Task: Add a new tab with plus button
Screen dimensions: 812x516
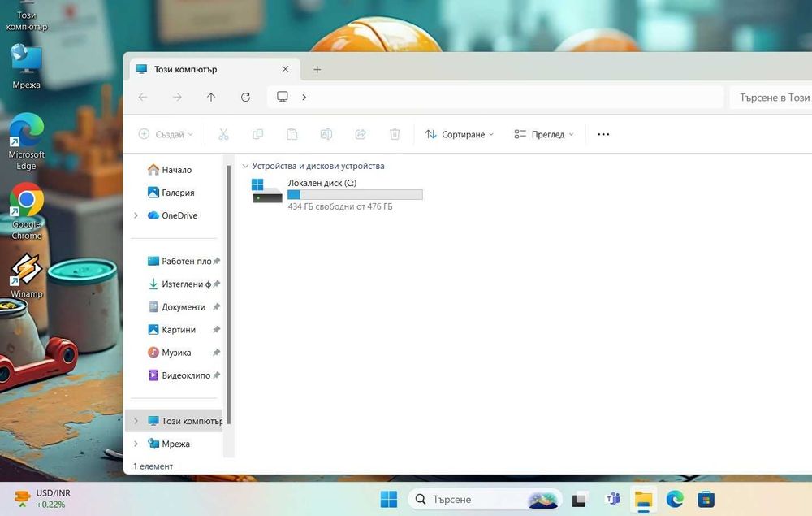Action: click(317, 69)
